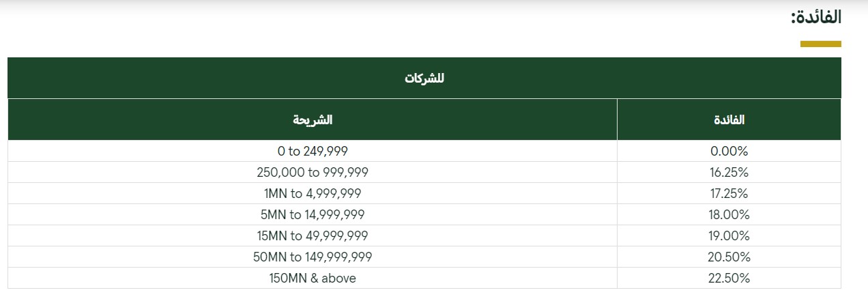Select the 17.25% interest rate cell

point(729,193)
